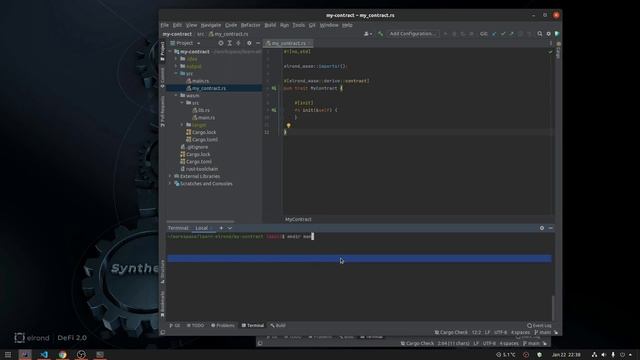Hide the Terminal panel with minus icon
640x360 pixels.
[x=550, y=228]
